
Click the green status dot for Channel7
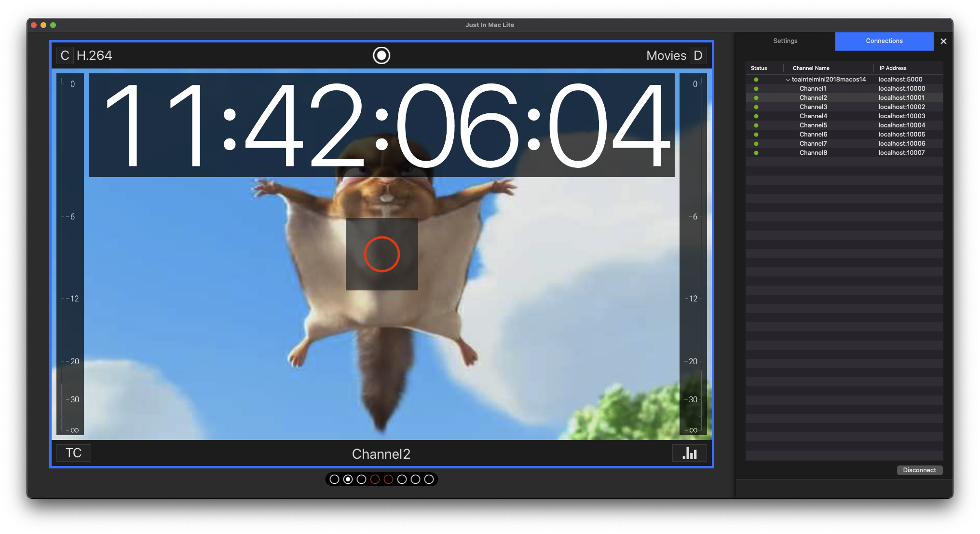click(x=756, y=144)
